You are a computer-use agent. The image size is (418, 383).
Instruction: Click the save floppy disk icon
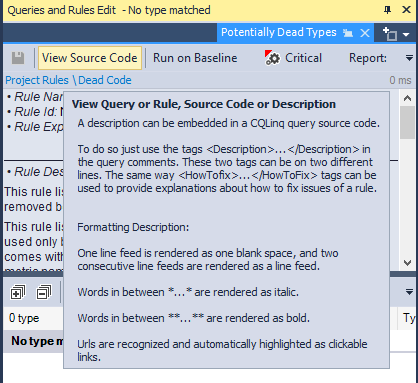click(18, 58)
